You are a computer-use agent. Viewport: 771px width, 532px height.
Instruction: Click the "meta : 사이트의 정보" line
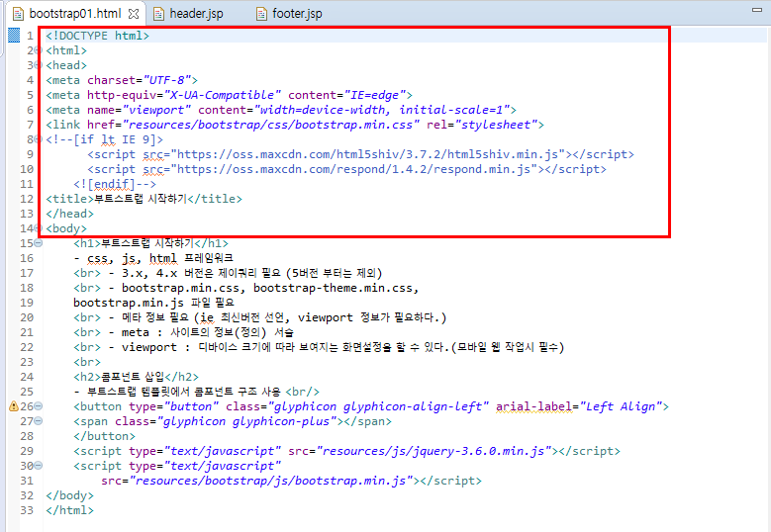pos(183,332)
